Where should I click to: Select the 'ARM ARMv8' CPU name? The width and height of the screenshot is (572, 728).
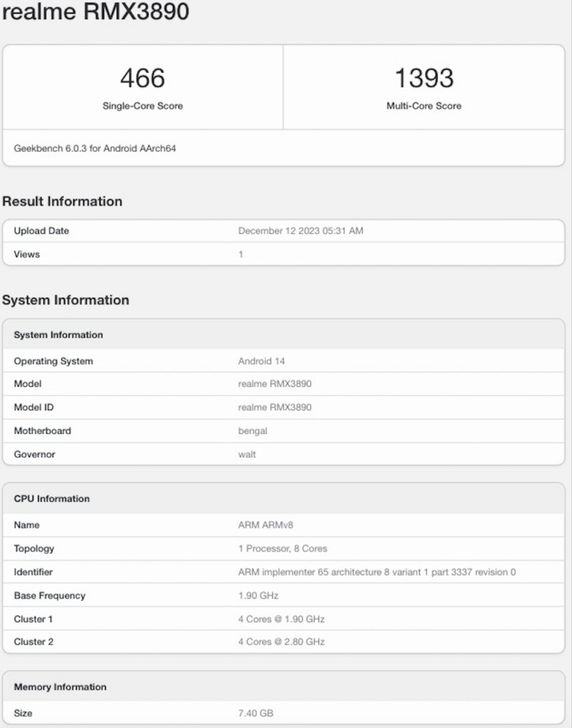pos(266,525)
